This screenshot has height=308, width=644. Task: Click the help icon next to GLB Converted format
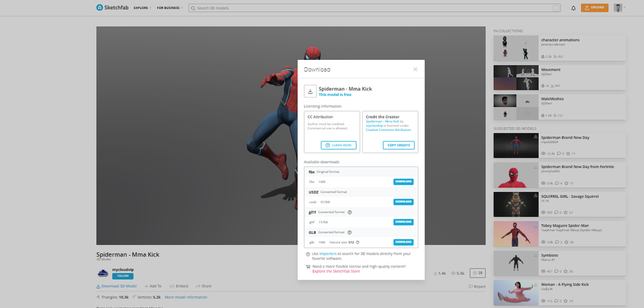point(350,232)
